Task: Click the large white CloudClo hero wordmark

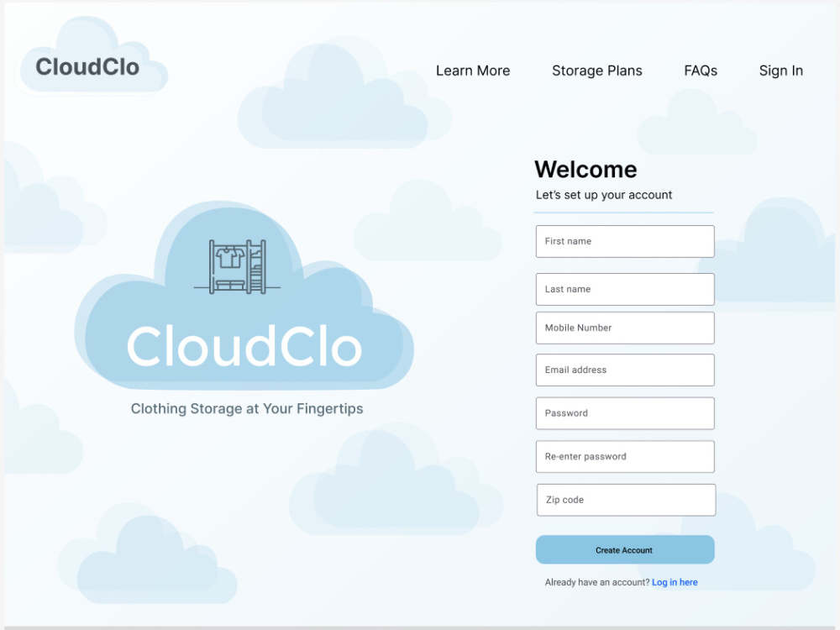Action: coord(244,346)
